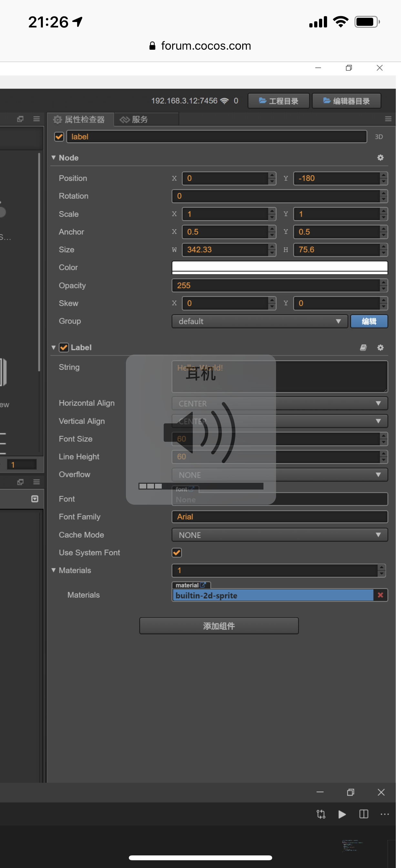The image size is (401, 868).
Task: Open the node Color picker swatch
Action: pyautogui.click(x=280, y=268)
